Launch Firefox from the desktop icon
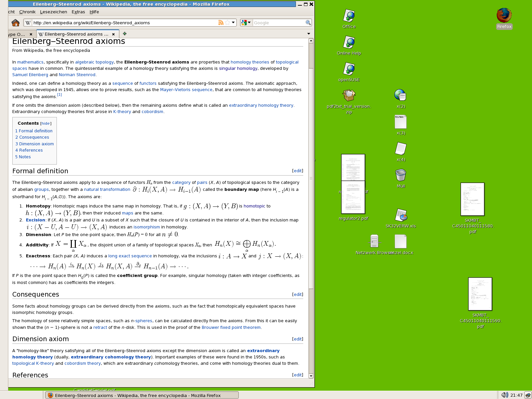The height and width of the screenshot is (399, 532). click(x=504, y=16)
